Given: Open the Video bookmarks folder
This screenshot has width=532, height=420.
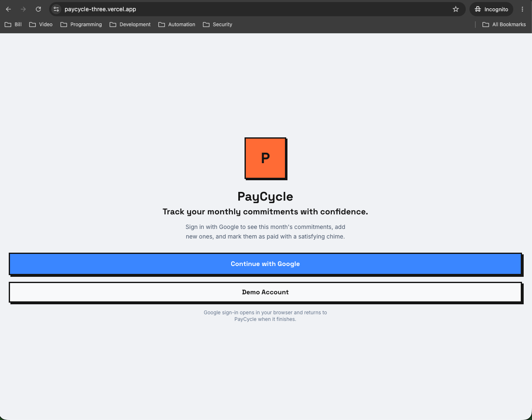Looking at the screenshot, I should point(41,25).
